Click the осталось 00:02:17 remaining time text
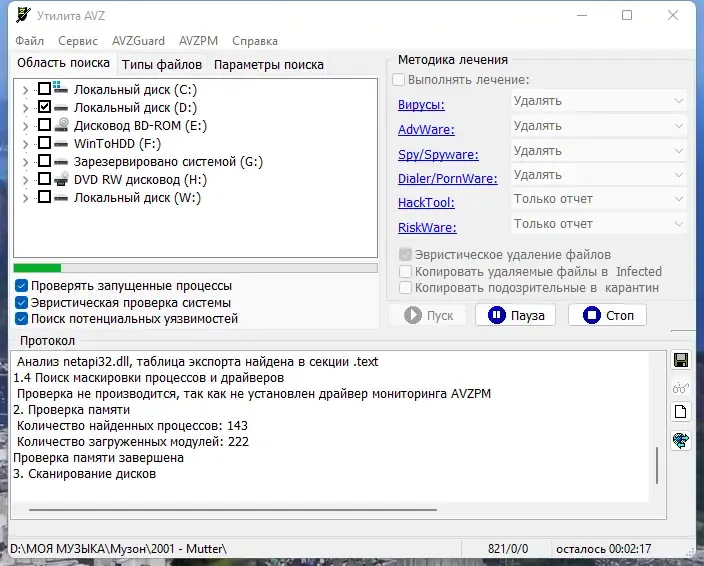Image resolution: width=704 pixels, height=566 pixels. tap(603, 548)
